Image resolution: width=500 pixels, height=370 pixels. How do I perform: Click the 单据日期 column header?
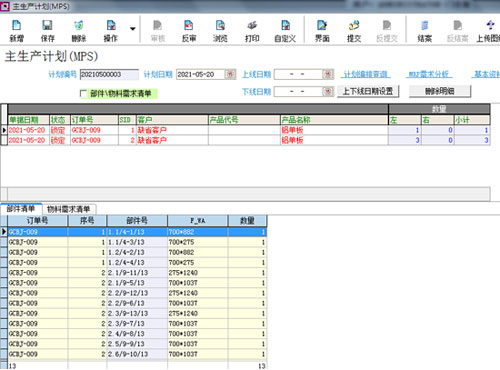[29, 120]
